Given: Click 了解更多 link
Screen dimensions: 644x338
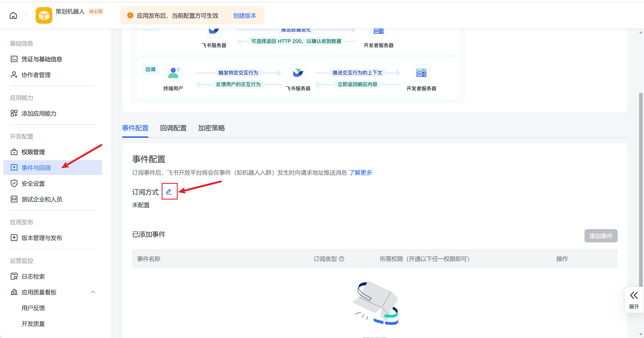Looking at the screenshot, I should (361, 173).
